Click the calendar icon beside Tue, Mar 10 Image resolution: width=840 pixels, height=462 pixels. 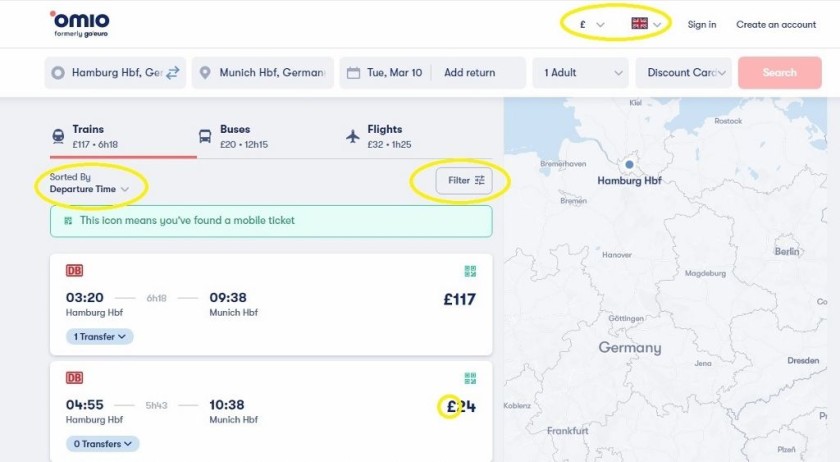354,72
